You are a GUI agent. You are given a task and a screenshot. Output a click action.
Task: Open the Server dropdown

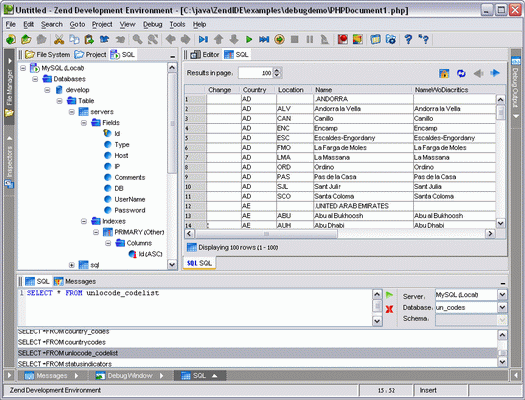click(502, 295)
